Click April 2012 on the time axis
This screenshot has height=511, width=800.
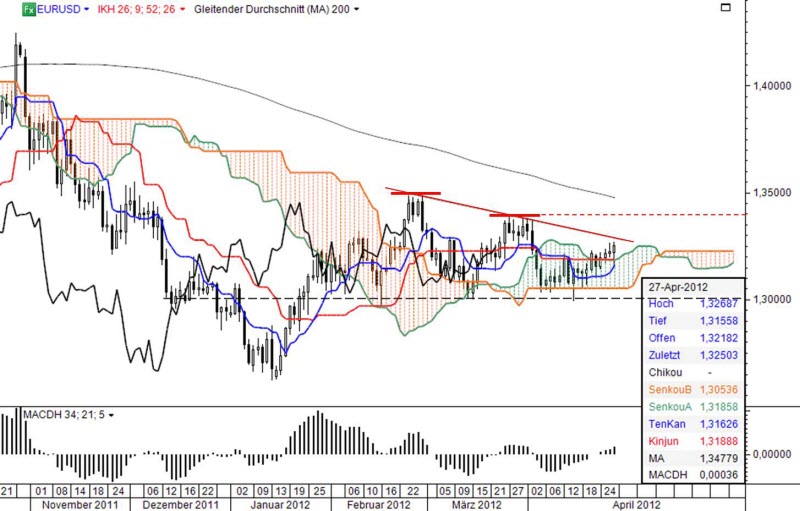[636, 505]
